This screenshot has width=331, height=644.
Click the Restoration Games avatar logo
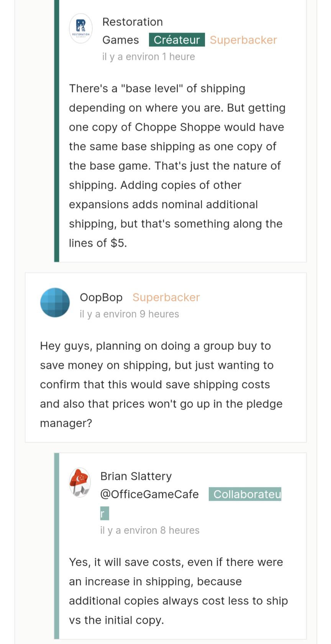coord(80,28)
